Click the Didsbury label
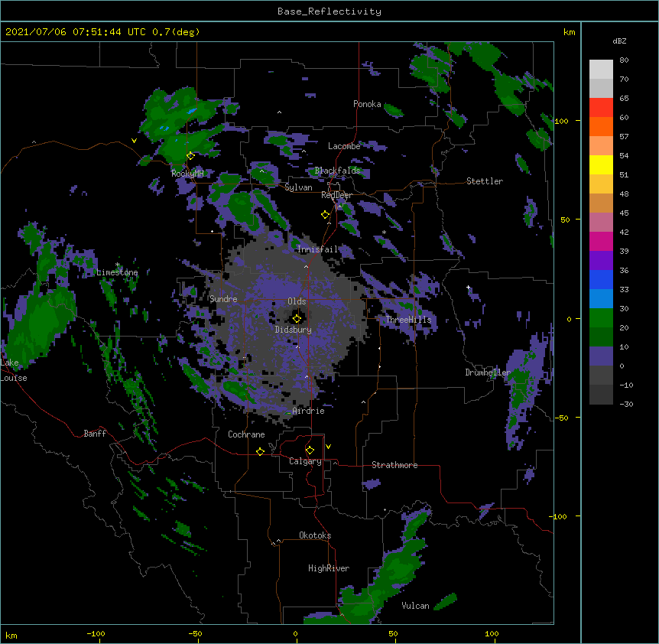The height and width of the screenshot is (644, 659). tap(293, 330)
